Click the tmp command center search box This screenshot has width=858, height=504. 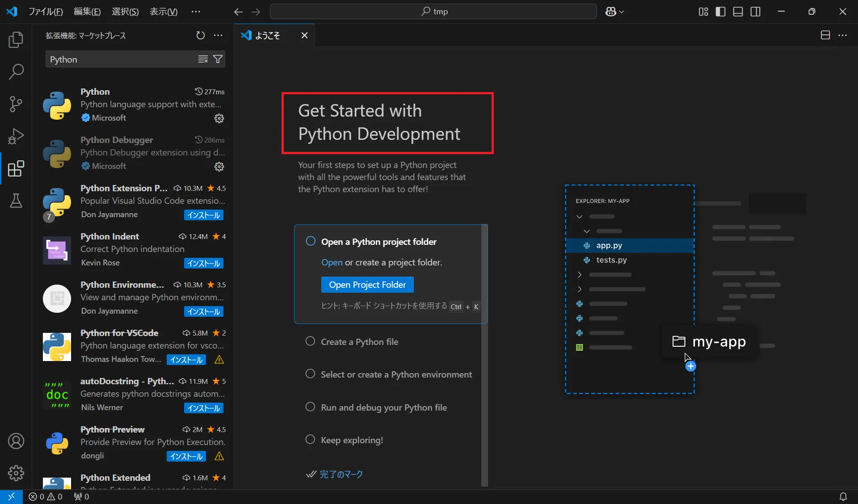tap(433, 12)
